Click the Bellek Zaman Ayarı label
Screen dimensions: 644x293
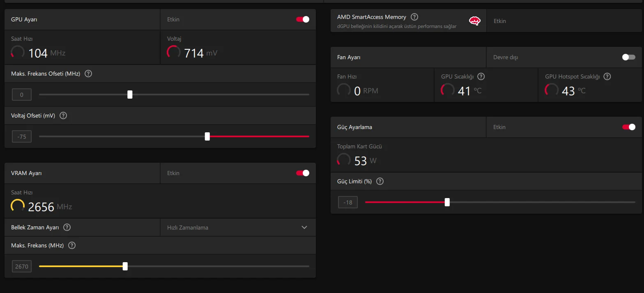(35, 227)
